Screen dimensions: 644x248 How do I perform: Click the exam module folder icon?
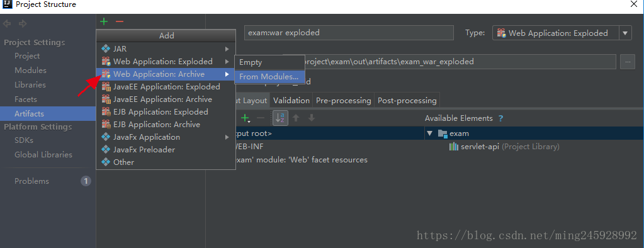pyautogui.click(x=443, y=133)
